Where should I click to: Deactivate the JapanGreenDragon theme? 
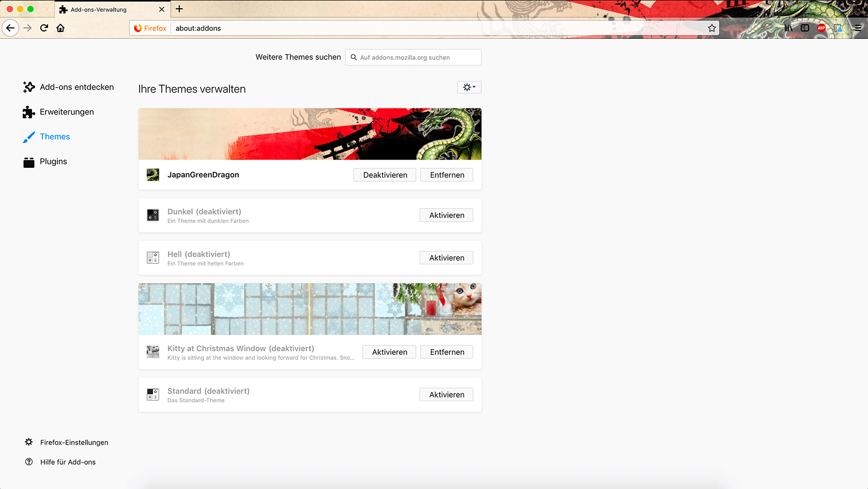tap(385, 175)
